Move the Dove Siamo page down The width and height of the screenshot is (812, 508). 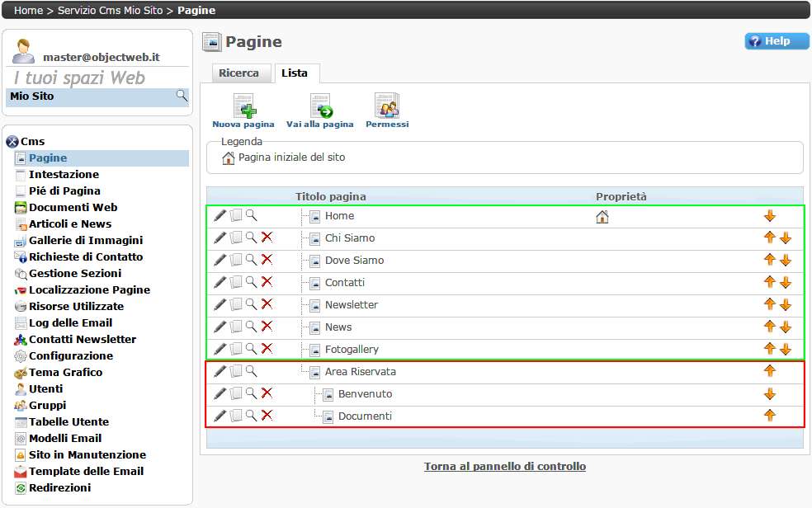click(x=785, y=261)
